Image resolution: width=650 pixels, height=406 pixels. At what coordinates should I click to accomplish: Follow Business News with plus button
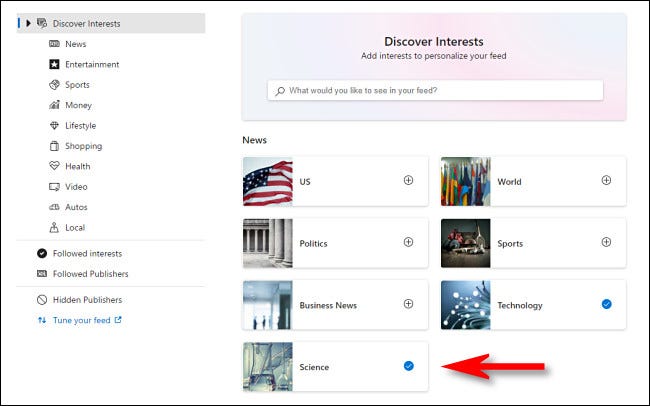click(408, 304)
